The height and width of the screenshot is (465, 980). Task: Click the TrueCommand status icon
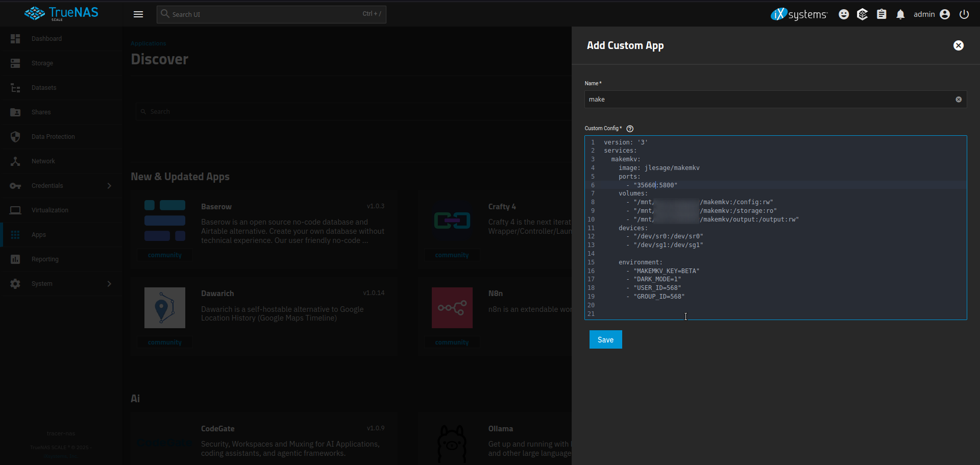(863, 14)
